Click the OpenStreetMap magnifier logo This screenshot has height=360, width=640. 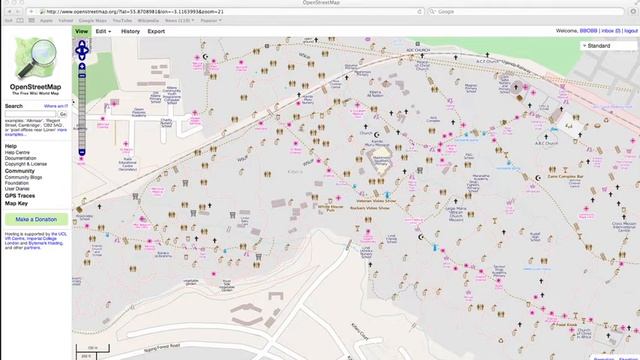36,59
